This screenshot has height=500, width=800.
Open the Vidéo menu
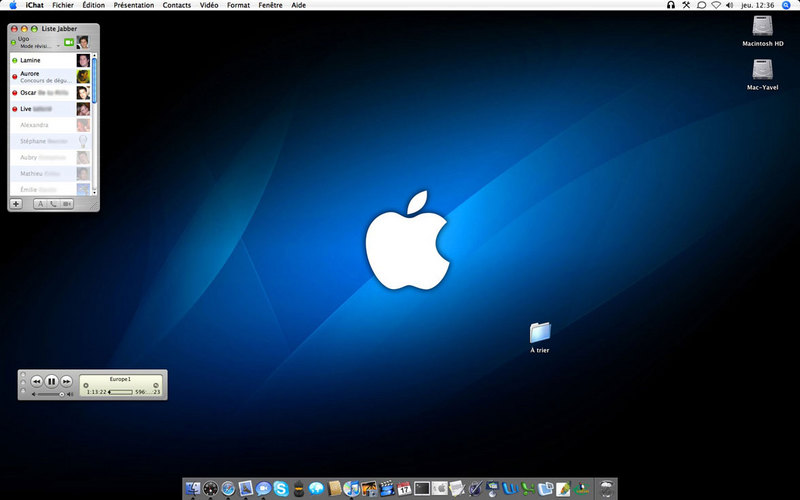point(209,5)
